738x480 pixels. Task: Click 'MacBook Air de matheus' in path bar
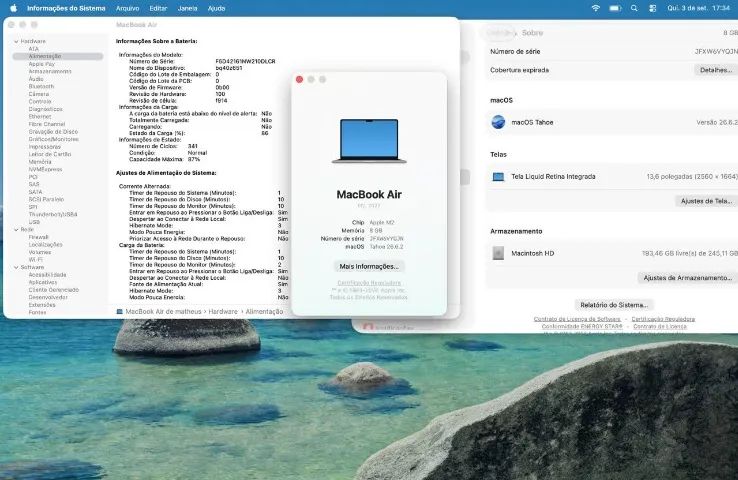pyautogui.click(x=163, y=312)
